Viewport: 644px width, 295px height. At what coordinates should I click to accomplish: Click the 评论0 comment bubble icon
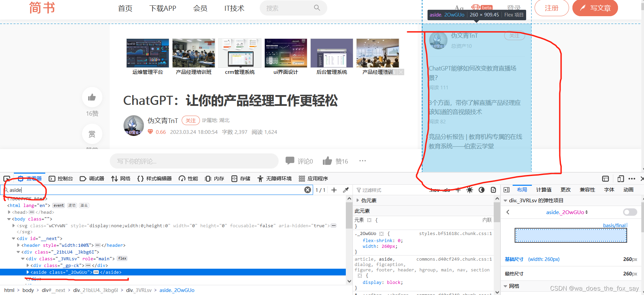click(290, 160)
